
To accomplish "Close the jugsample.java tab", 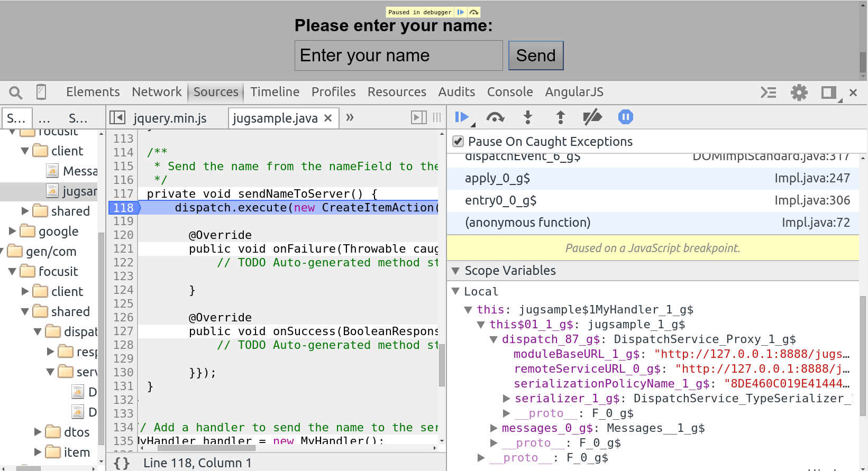I will [x=328, y=118].
